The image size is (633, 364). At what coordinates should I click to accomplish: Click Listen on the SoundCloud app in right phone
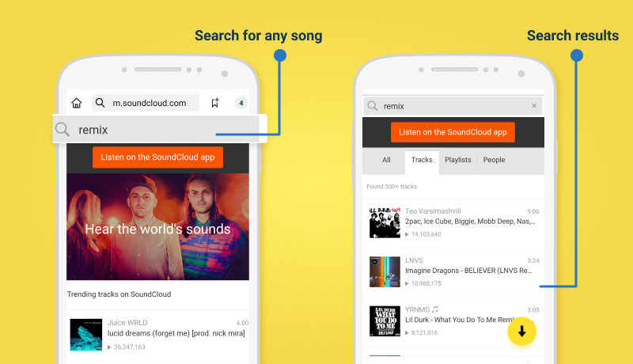click(x=453, y=132)
